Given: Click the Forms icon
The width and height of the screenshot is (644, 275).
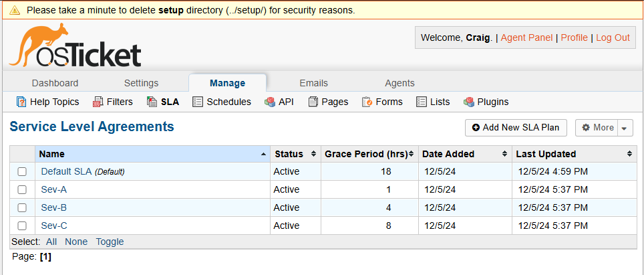Looking at the screenshot, I should [367, 102].
